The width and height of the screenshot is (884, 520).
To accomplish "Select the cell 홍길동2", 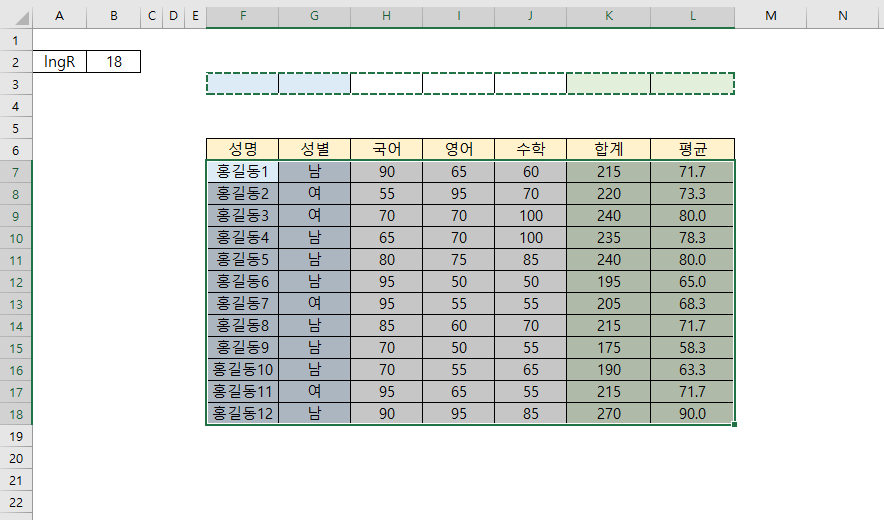I will pos(242,193).
